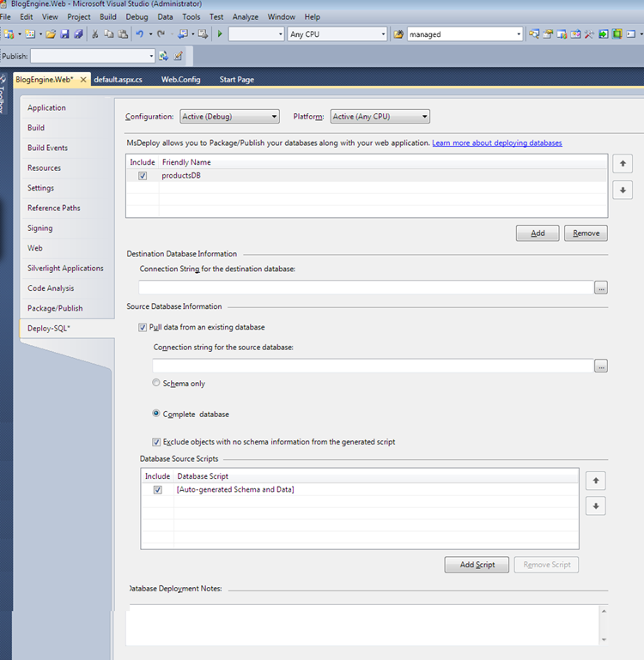Open Solution Explorer from the toolbar icon

[x=534, y=34]
